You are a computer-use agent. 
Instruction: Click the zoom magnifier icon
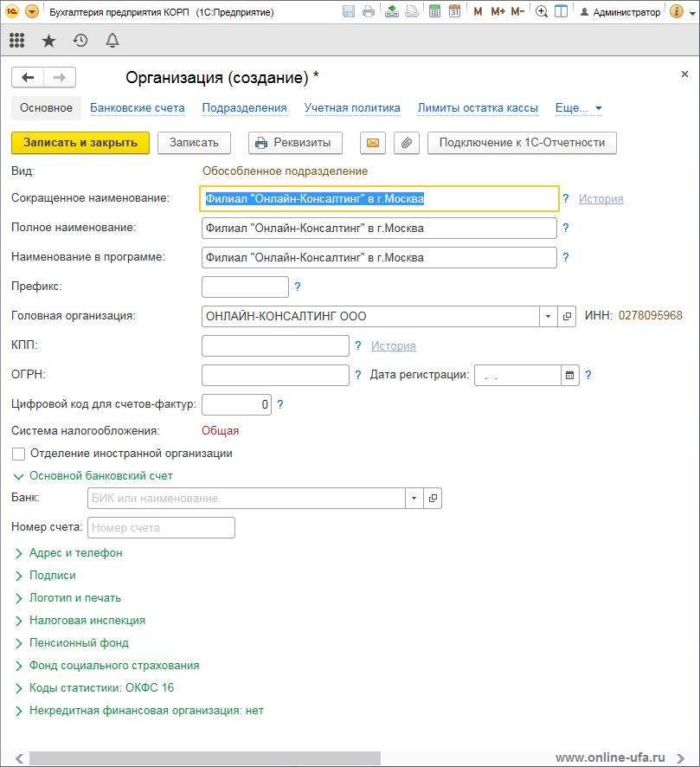point(541,11)
